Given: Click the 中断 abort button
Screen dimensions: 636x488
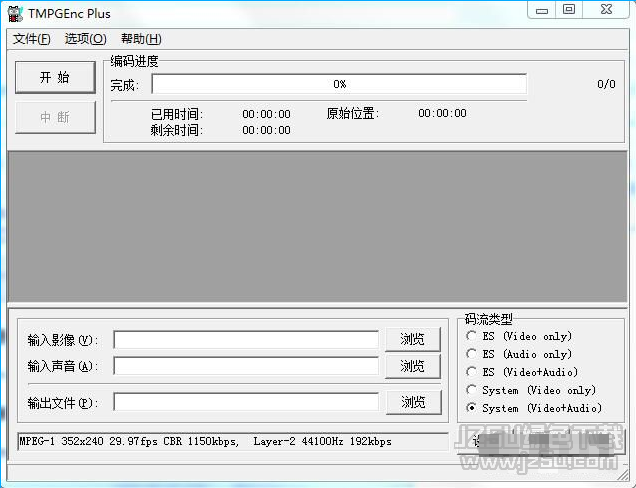Looking at the screenshot, I should (x=55, y=117).
